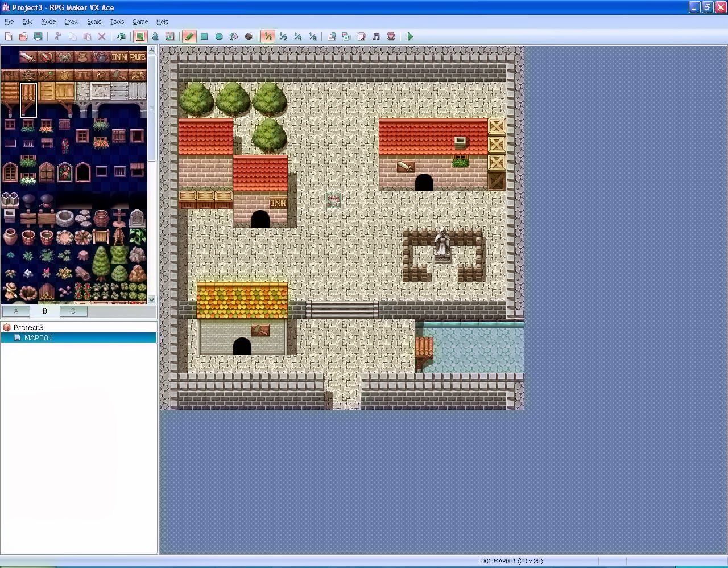
Task: Click the weapon shop sword sign on map
Action: [x=406, y=166]
